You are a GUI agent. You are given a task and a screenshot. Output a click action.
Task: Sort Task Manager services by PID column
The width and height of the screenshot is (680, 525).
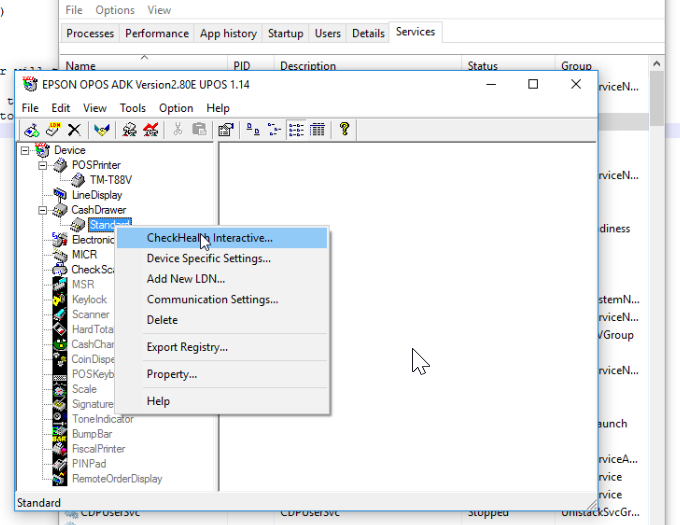pos(251,65)
